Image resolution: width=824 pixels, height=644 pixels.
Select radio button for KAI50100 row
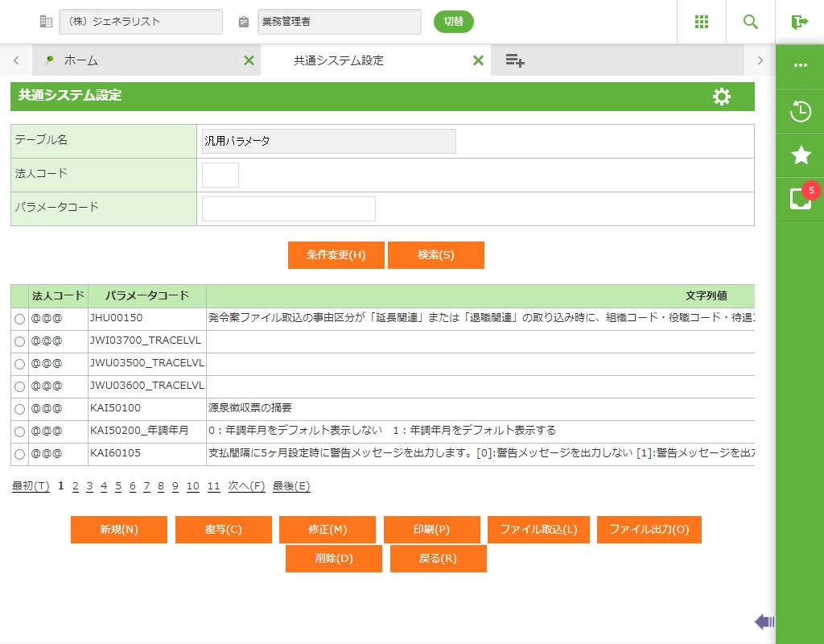point(19,409)
